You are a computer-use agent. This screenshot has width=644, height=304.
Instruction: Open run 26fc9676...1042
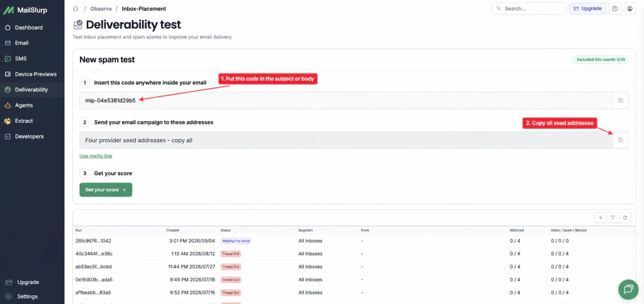pos(93,241)
